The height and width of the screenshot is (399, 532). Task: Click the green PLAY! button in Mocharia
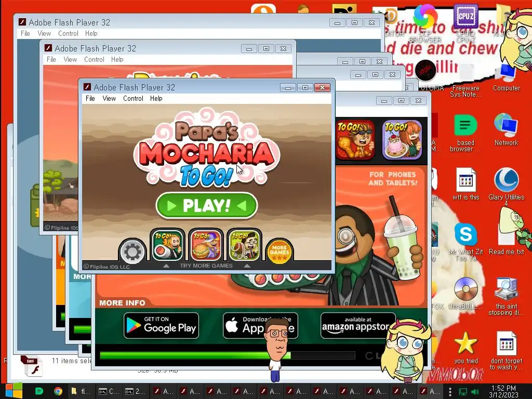(207, 205)
